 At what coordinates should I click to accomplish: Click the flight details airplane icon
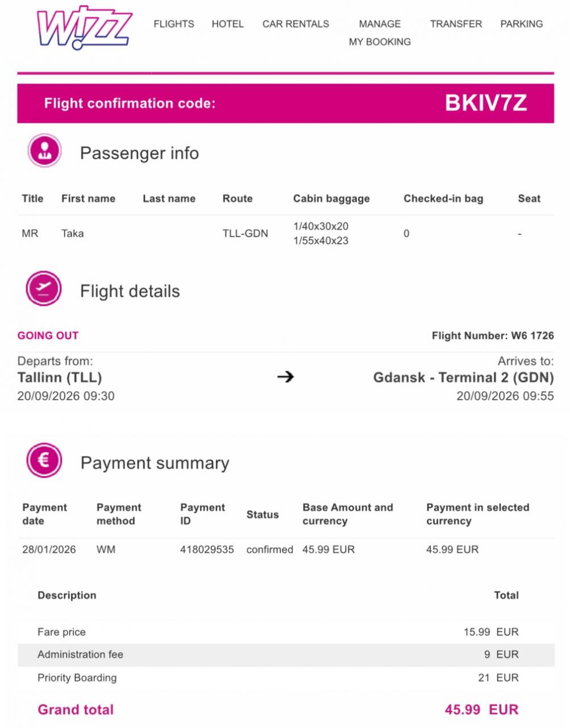coord(44,289)
